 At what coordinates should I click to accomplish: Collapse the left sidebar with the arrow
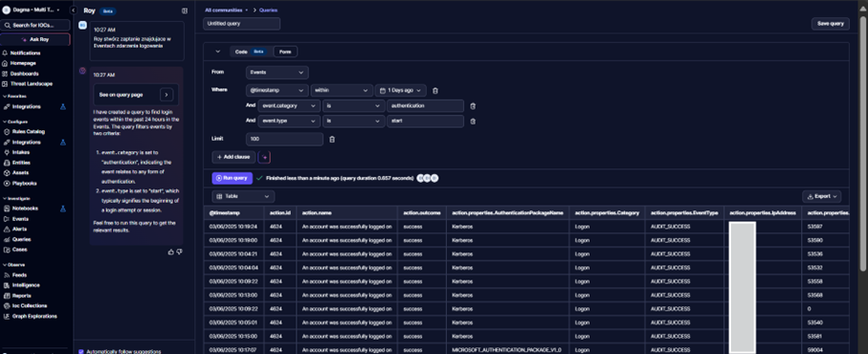(73, 10)
